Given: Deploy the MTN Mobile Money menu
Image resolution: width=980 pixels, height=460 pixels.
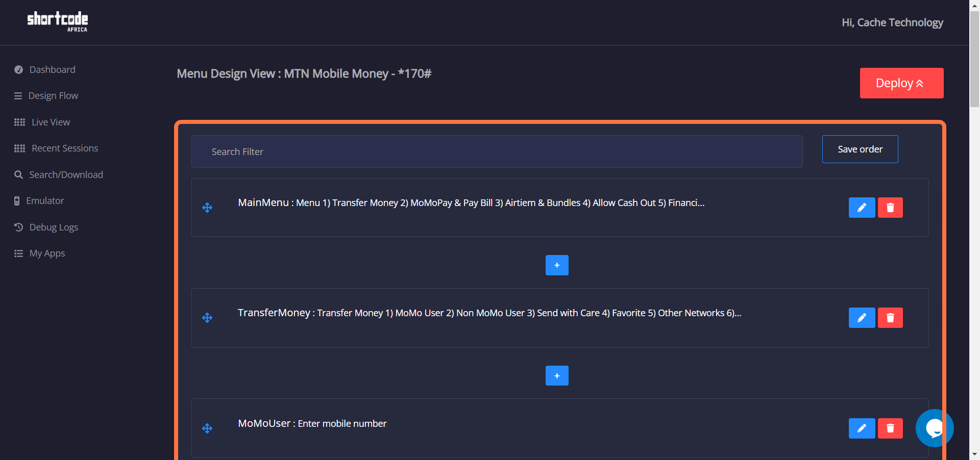Looking at the screenshot, I should (901, 83).
